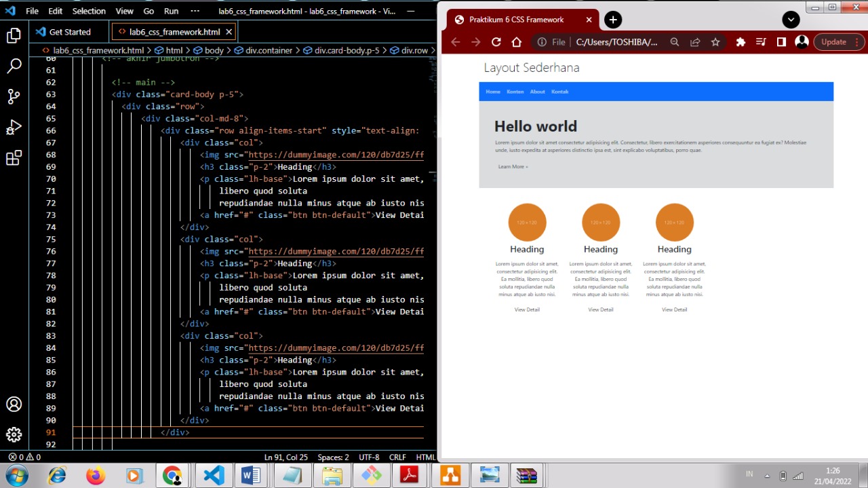Click the About link in page navbar
868x488 pixels.
point(538,92)
